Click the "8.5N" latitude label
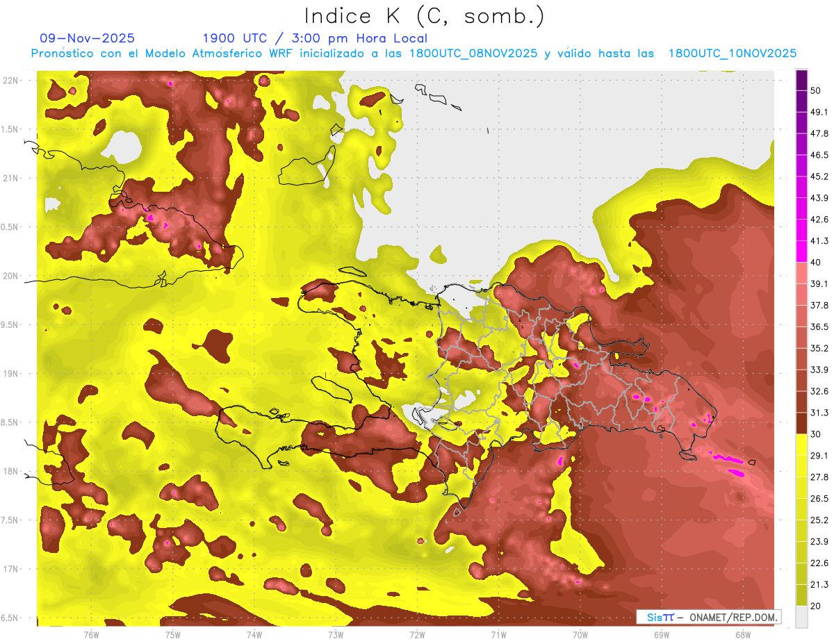The height and width of the screenshot is (644, 834). 9,422
